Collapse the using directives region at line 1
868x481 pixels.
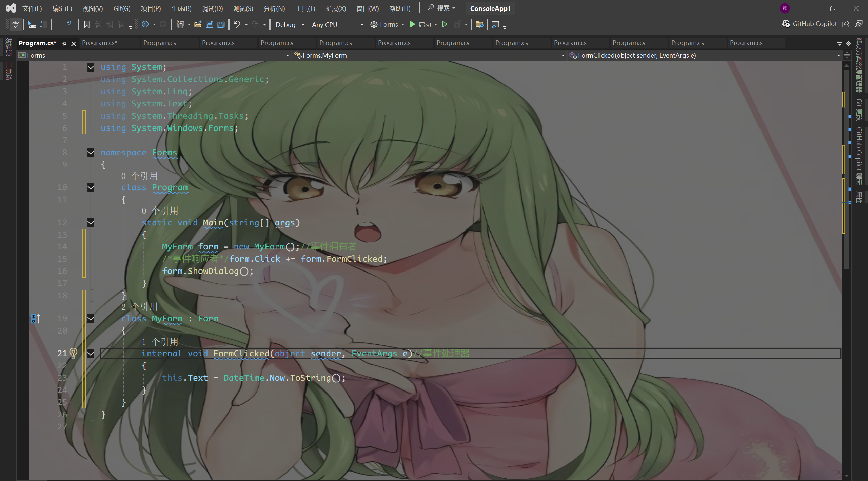coord(91,67)
